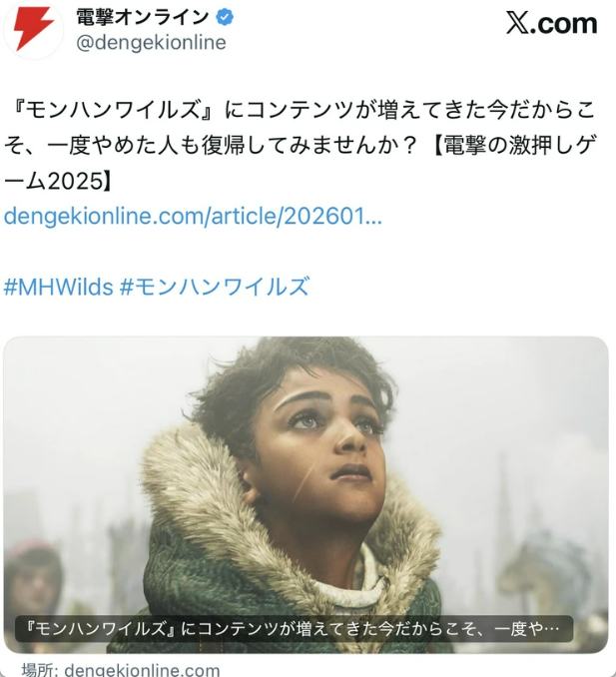Screen dimensions: 616x677
Task: Open the article preview card image
Action: [x=306, y=494]
